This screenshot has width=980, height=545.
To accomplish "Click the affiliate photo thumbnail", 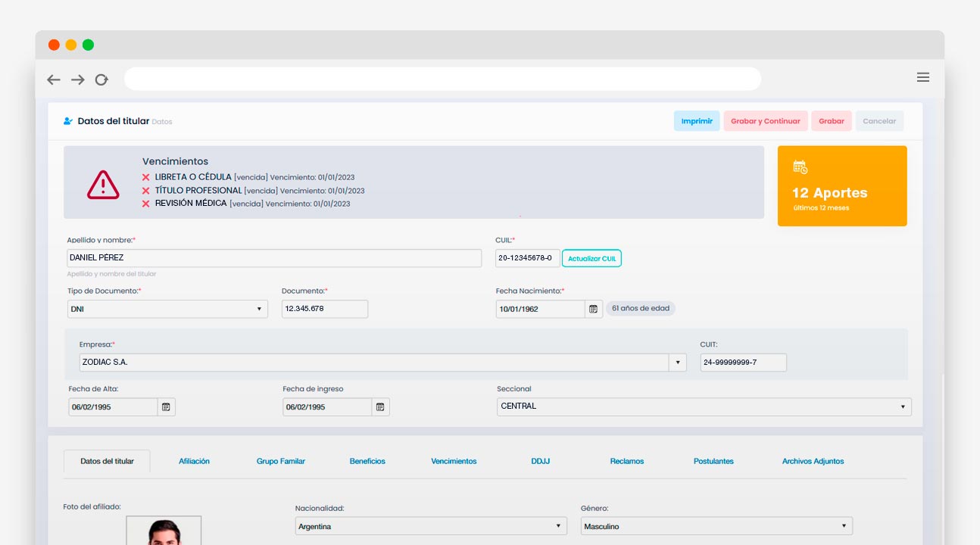I will (164, 531).
